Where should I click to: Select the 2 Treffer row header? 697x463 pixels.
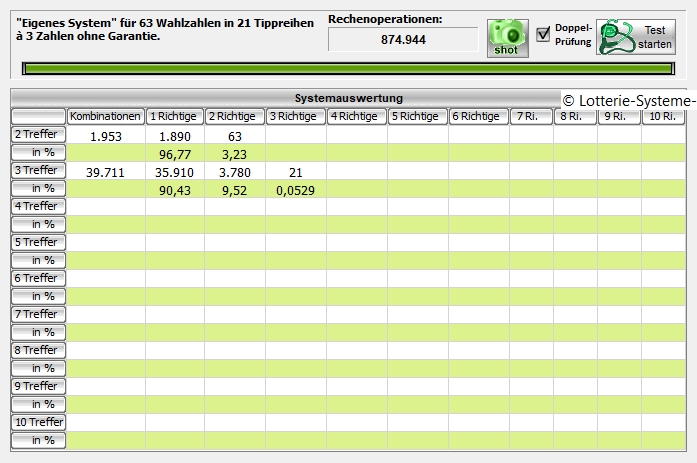tap(38, 135)
